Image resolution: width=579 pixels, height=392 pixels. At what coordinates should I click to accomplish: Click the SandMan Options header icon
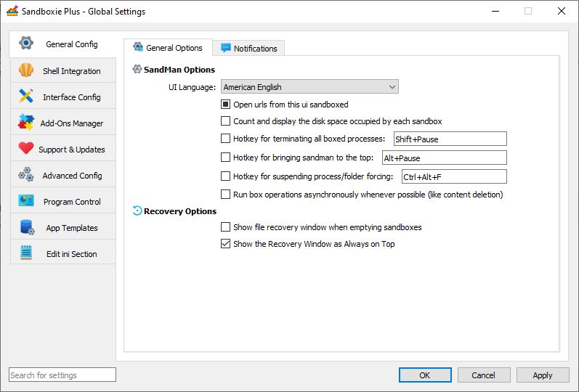[x=137, y=69]
